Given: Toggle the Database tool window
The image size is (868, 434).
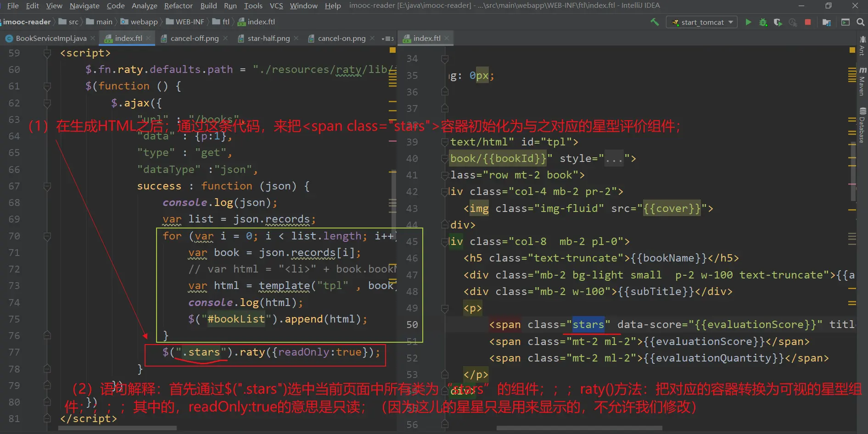Looking at the screenshot, I should (862, 125).
